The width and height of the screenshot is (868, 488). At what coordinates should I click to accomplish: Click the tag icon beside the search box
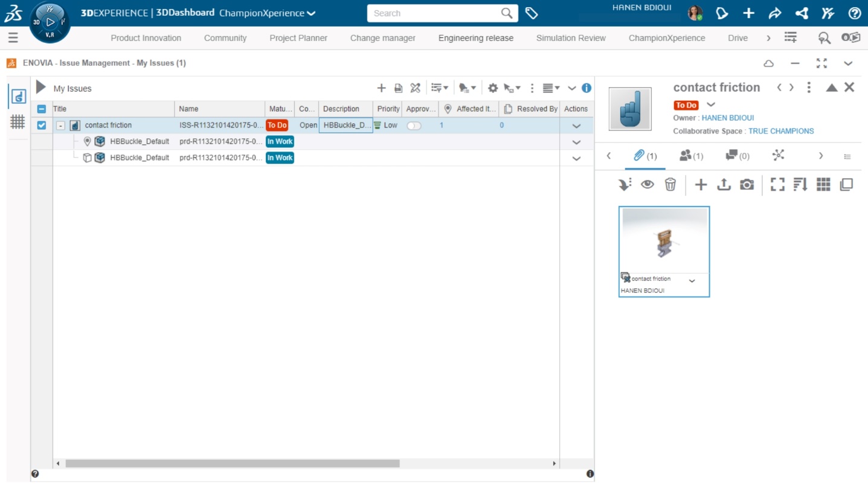point(532,13)
